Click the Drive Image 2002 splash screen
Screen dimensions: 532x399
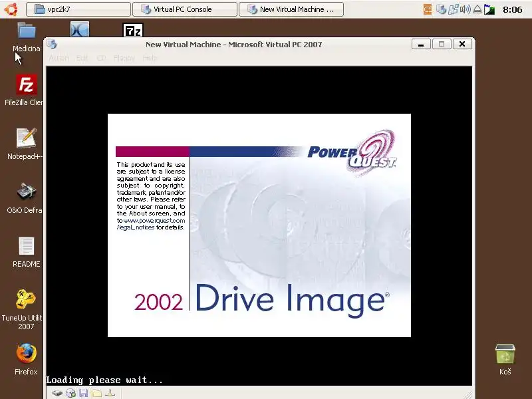259,225
